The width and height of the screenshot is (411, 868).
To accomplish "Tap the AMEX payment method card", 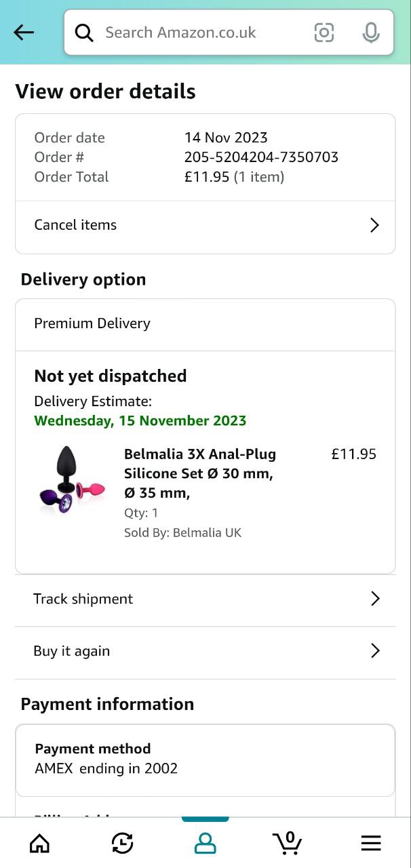I will tap(205, 759).
